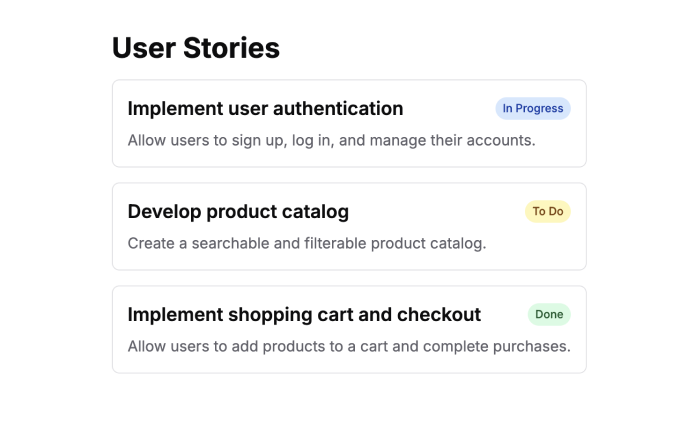Click the User Stories page heading

tap(196, 48)
